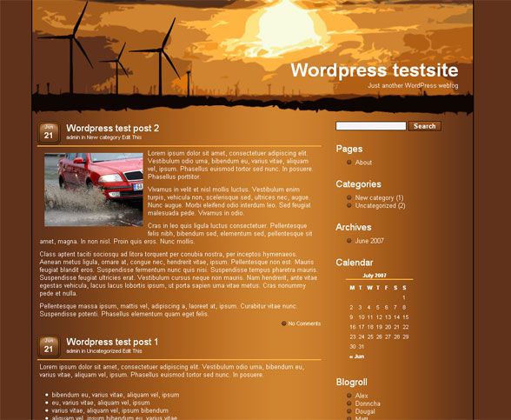Click Edit This under test post 2
The width and height of the screenshot is (511, 420).
click(x=132, y=137)
